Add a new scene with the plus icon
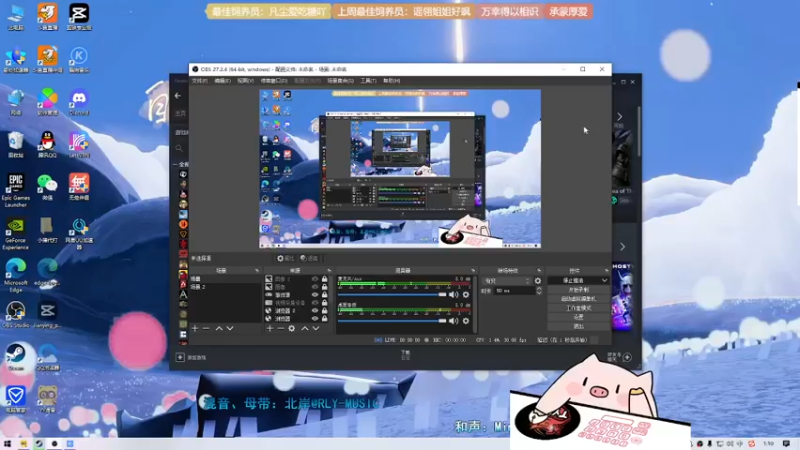This screenshot has height=450, width=800. pos(195,329)
